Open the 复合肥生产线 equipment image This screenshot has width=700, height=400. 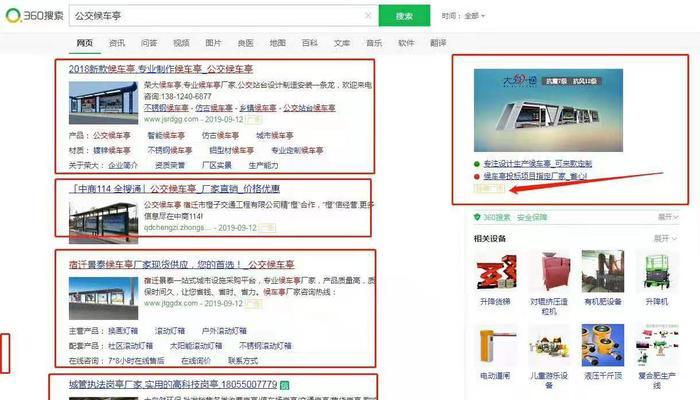(657, 345)
